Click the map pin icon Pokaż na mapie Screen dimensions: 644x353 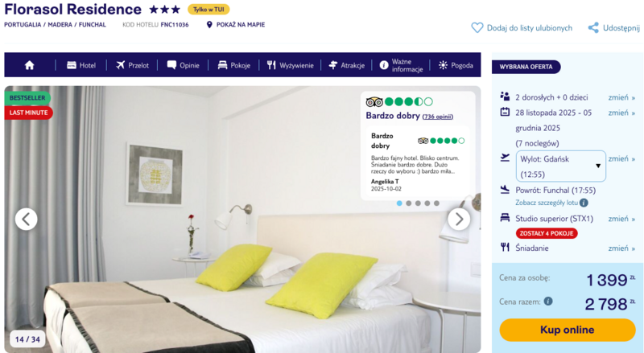(x=209, y=25)
